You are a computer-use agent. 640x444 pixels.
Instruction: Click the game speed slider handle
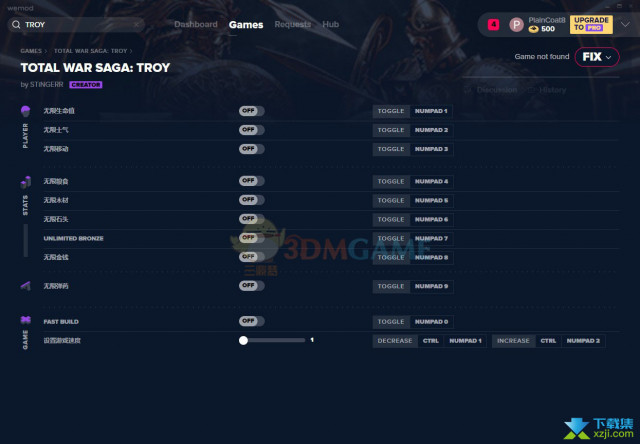[x=243, y=340]
